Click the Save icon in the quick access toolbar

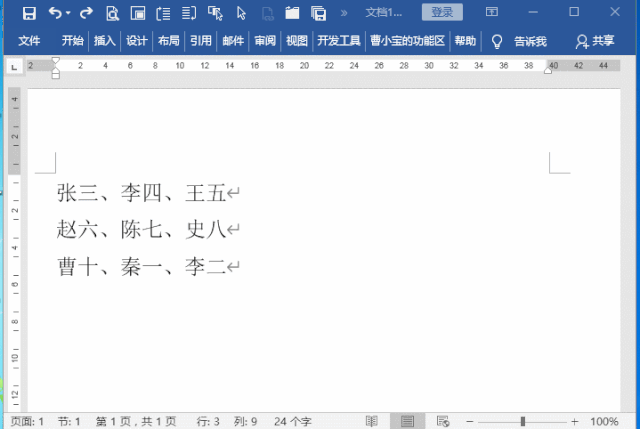(x=29, y=13)
